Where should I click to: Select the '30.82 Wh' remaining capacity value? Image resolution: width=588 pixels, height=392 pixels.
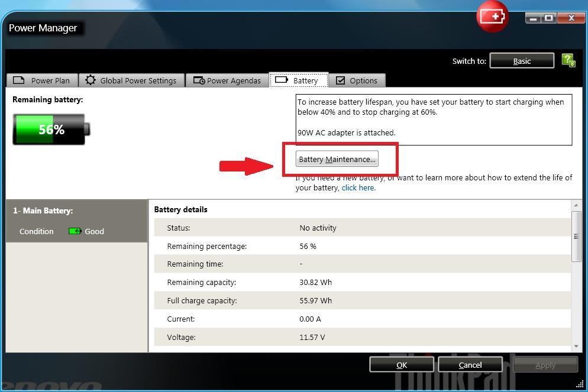click(315, 282)
